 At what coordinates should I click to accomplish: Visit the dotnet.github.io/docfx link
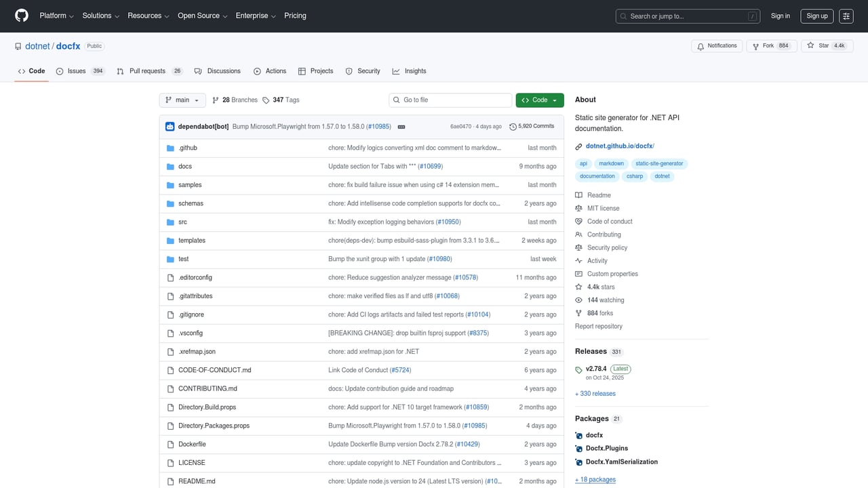click(x=618, y=145)
